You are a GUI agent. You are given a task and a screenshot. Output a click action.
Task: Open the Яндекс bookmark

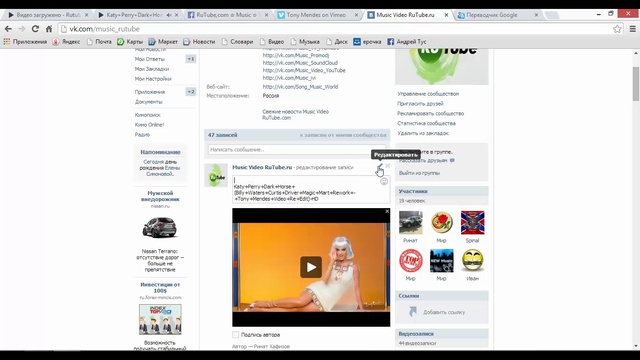66,42
